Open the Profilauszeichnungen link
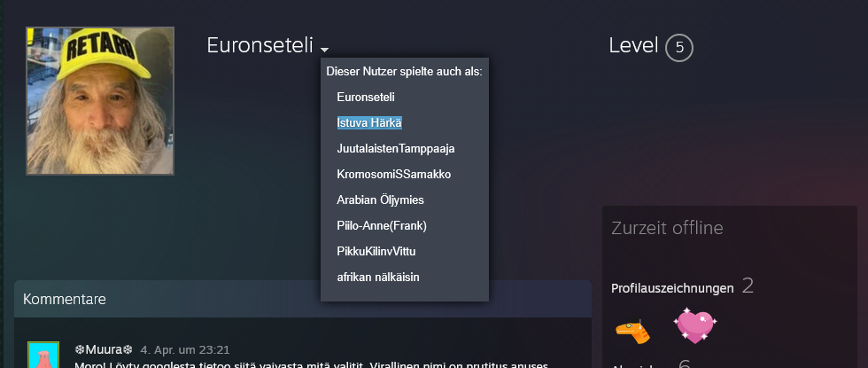Image resolution: width=868 pixels, height=368 pixels. tap(672, 288)
